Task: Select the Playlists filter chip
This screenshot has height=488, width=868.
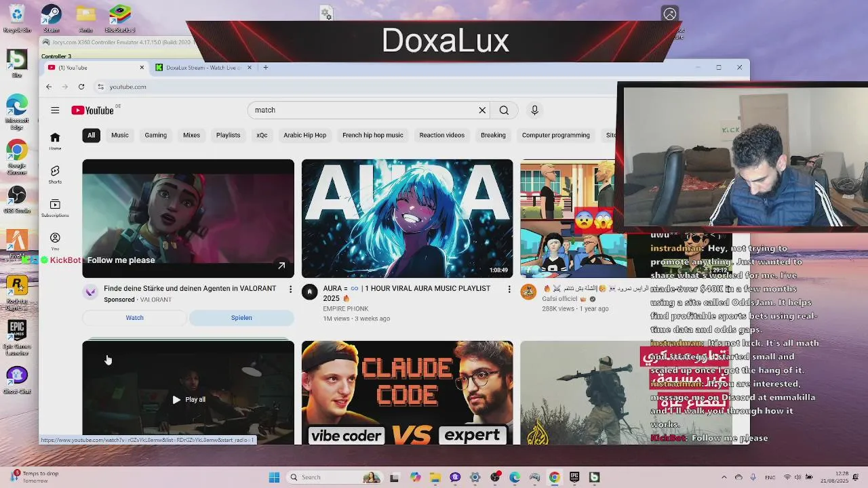Action: point(228,135)
